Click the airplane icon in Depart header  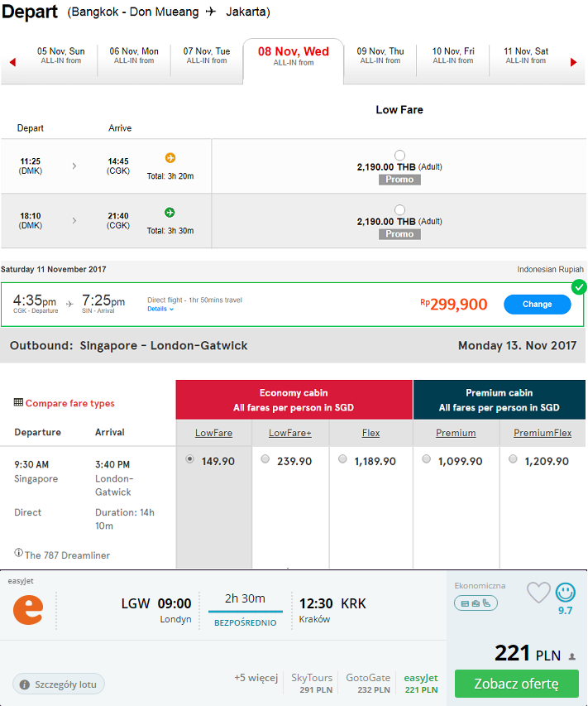click(211, 12)
